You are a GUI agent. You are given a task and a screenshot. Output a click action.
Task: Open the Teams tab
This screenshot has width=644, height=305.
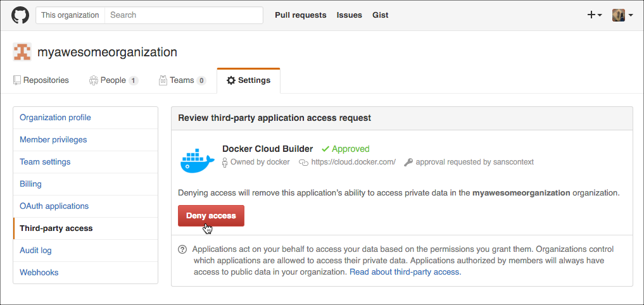182,80
